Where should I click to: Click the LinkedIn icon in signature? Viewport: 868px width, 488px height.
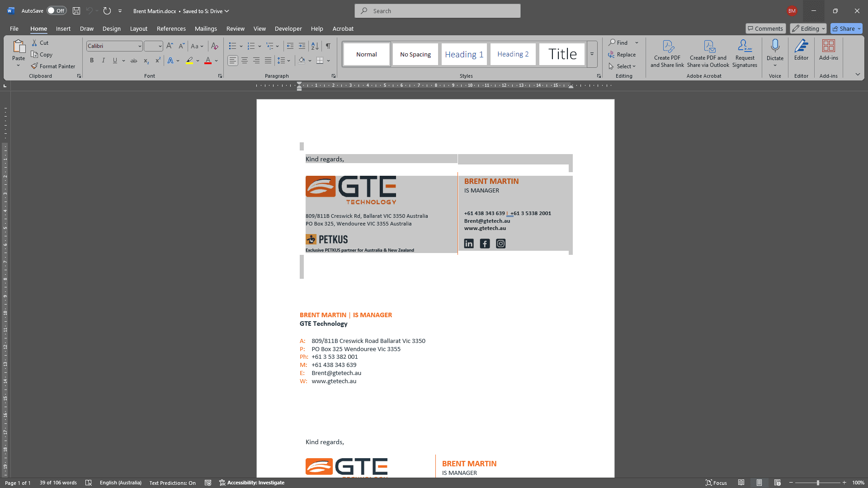tap(469, 244)
